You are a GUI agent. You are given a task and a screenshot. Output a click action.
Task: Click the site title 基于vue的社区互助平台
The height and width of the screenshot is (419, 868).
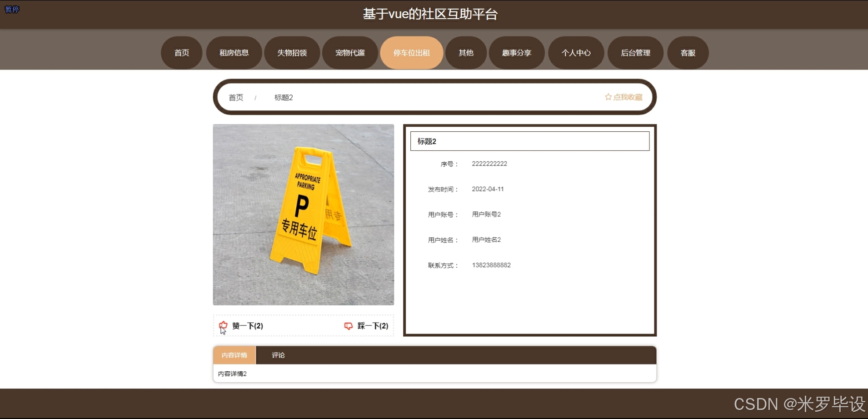point(430,14)
